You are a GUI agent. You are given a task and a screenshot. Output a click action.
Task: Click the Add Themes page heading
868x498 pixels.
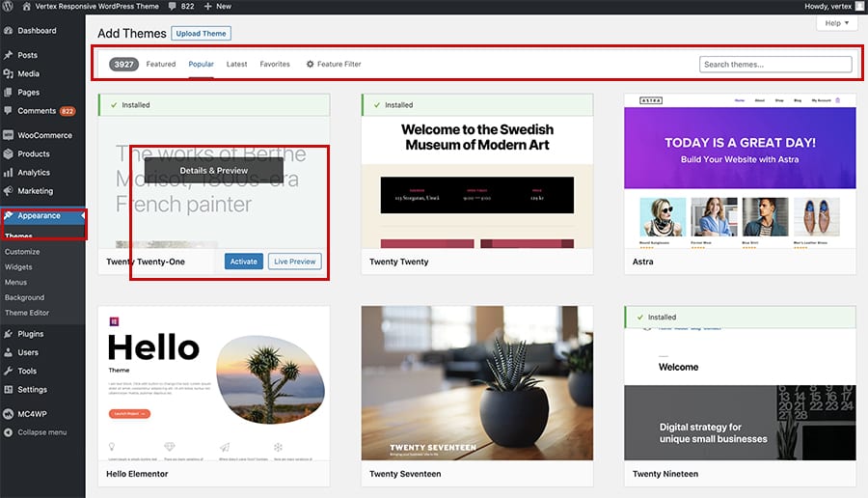[x=132, y=33]
